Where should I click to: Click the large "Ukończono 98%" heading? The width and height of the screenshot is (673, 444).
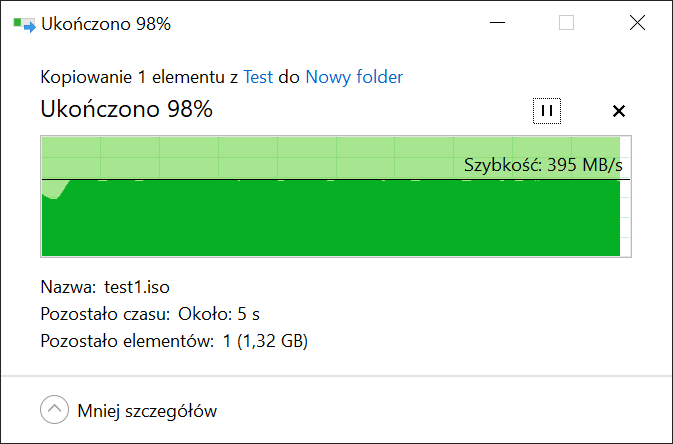[127, 109]
